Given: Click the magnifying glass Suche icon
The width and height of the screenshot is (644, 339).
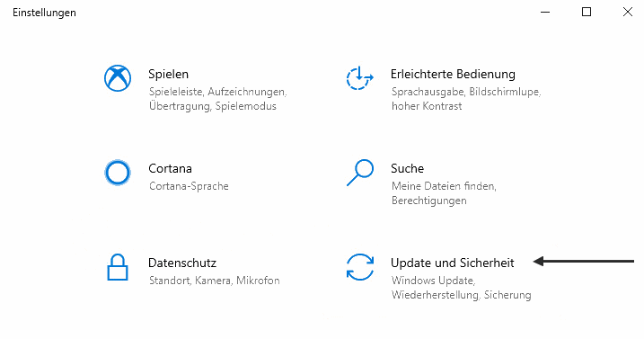Looking at the screenshot, I should [x=360, y=173].
